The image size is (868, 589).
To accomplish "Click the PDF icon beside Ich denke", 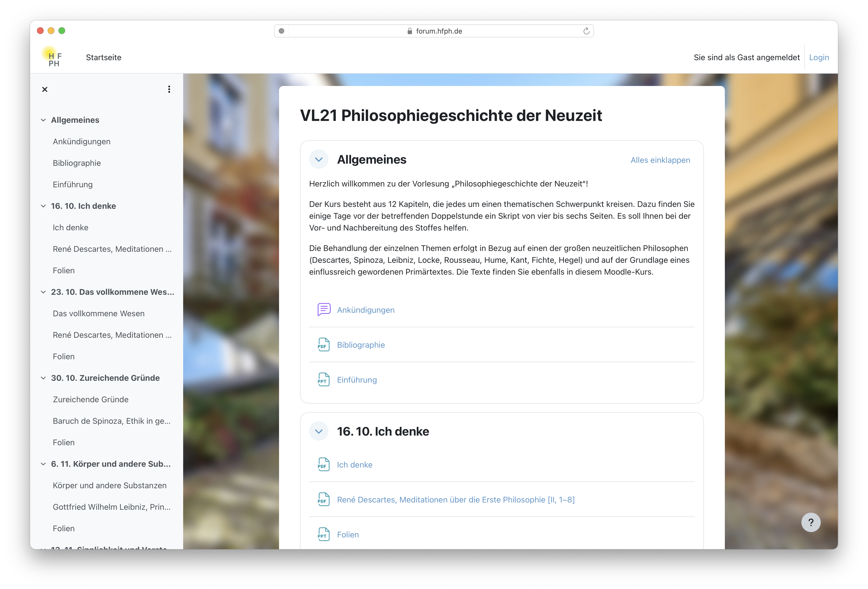I will 323,465.
